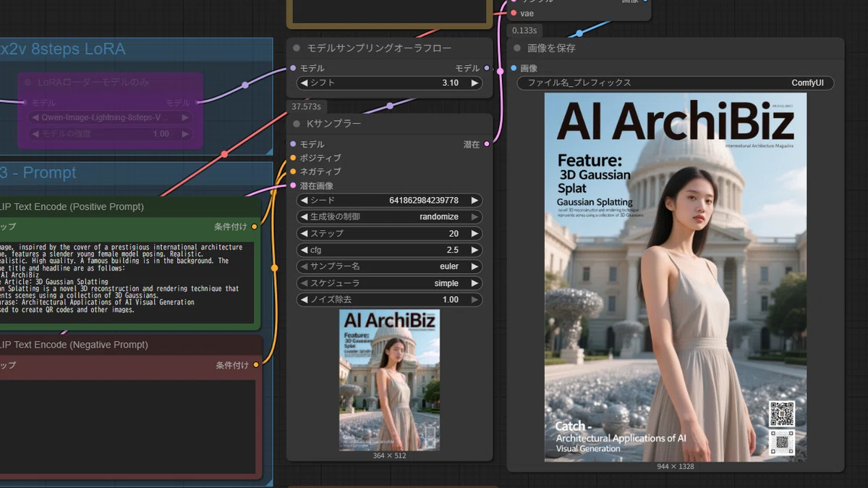Click the モデル input port on モデルサンプリングオーラフロー
The image size is (868, 488).
coord(292,68)
